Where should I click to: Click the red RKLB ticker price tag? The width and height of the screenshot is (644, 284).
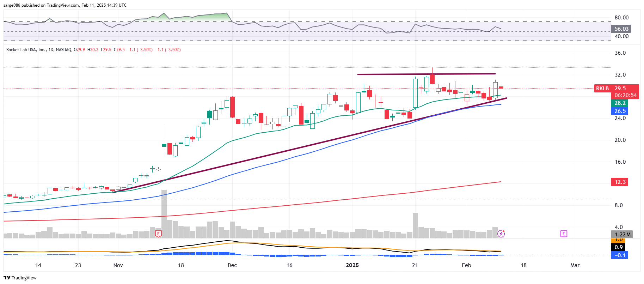pos(602,89)
